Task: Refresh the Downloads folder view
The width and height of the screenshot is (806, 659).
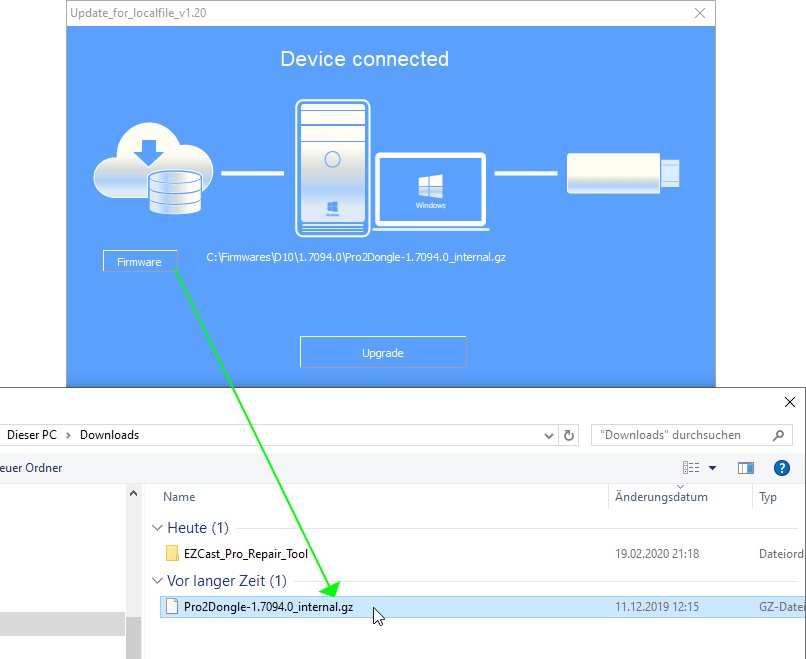Action: [569, 435]
